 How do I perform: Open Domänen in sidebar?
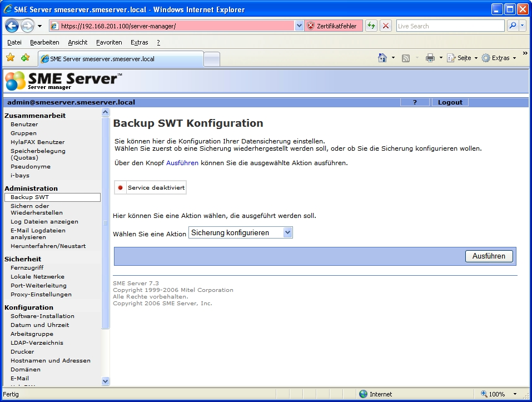click(26, 369)
